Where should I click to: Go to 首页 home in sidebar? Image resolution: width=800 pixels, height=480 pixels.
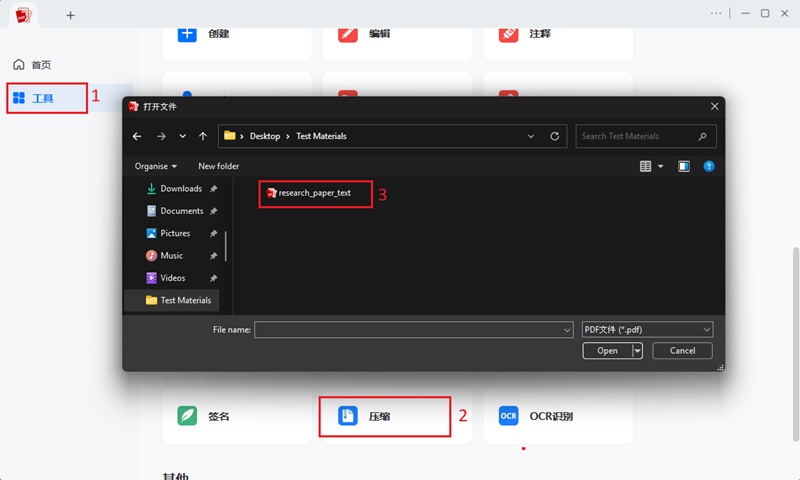pyautogui.click(x=32, y=65)
